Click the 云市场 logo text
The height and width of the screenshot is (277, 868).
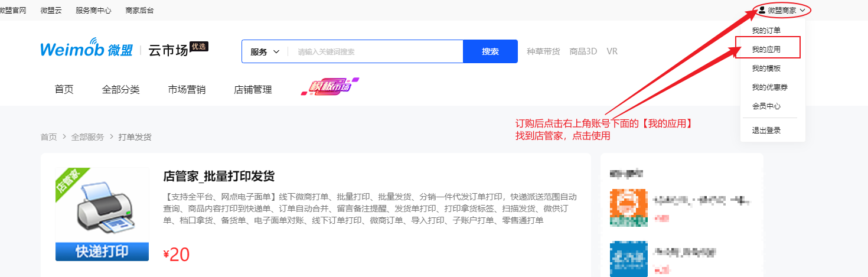click(x=168, y=51)
